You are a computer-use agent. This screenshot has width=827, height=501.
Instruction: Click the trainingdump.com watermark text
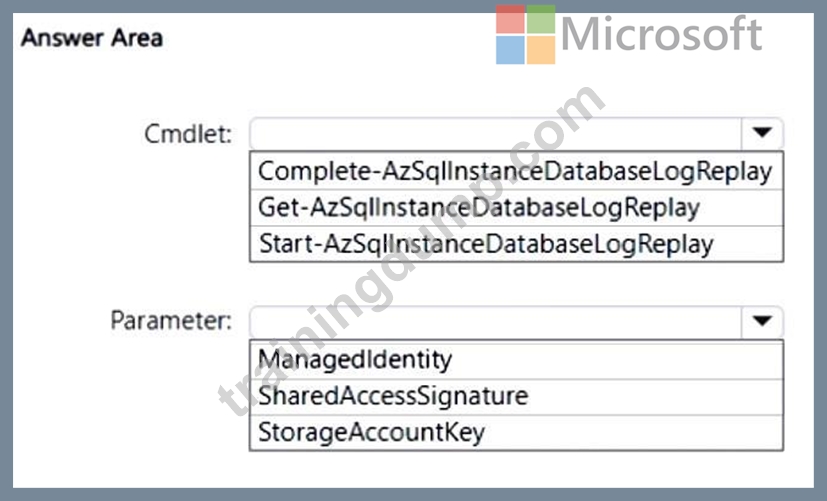click(x=411, y=248)
